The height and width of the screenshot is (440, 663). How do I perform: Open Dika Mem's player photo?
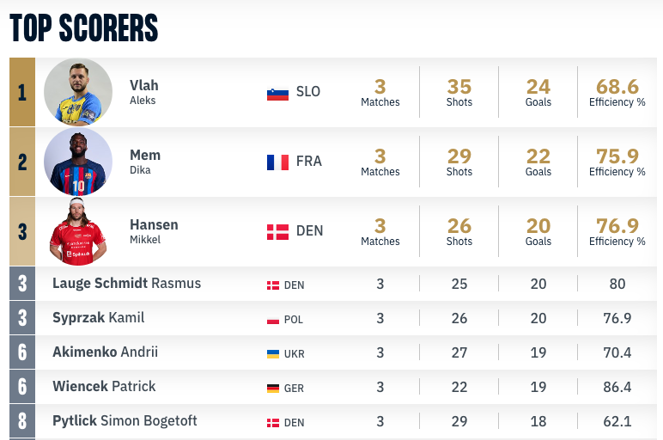point(78,162)
